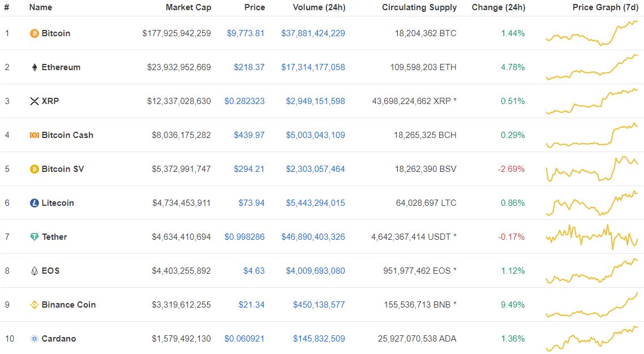Open the XRP name link
This screenshot has width=644, height=354.
pos(50,101)
